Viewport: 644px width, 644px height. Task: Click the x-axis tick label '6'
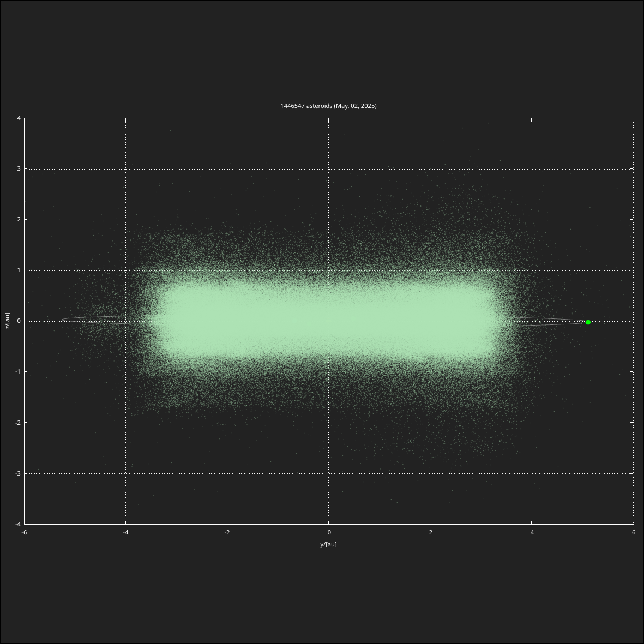coord(633,532)
